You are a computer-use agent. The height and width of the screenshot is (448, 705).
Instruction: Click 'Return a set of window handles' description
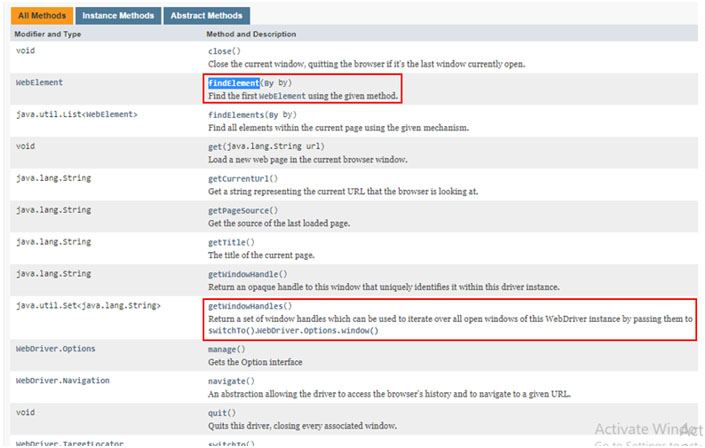[450, 319]
